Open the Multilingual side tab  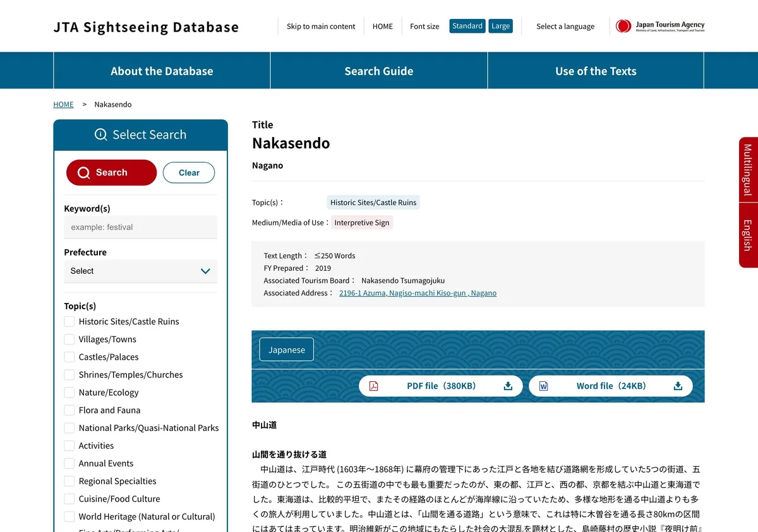(x=748, y=170)
